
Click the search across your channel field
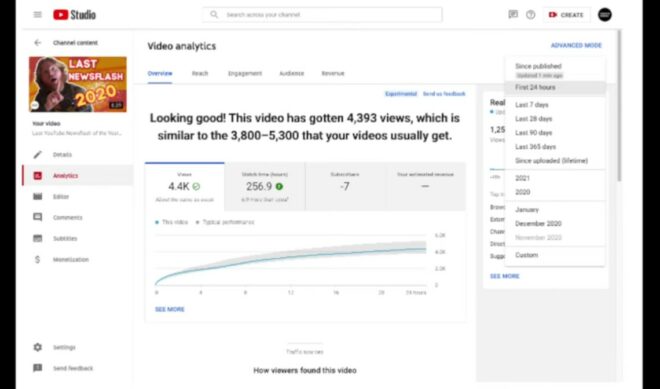point(322,15)
